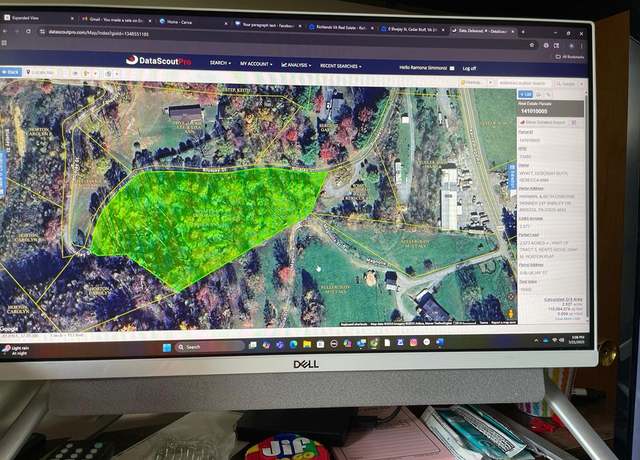Open a new browser tab
The width and height of the screenshot is (640, 460).
coord(523,31)
